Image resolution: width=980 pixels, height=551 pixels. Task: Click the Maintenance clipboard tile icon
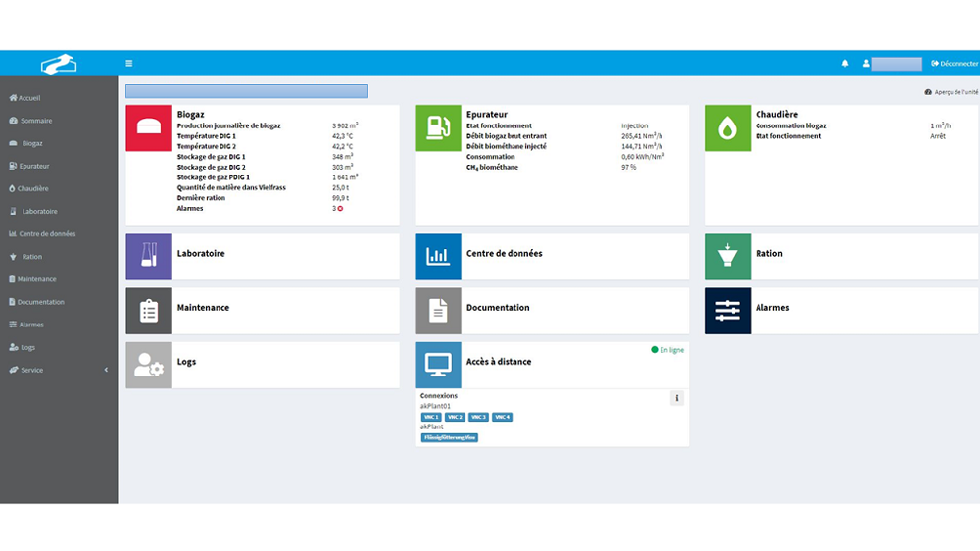pos(149,311)
